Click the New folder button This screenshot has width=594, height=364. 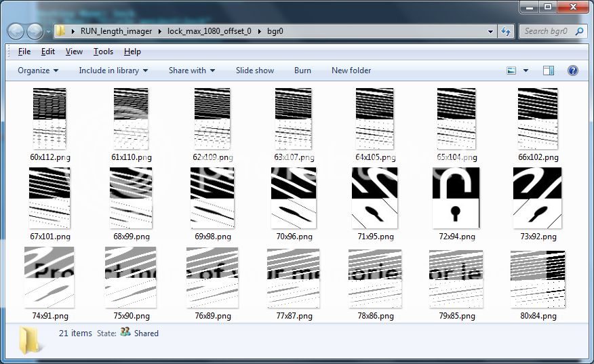coord(351,70)
